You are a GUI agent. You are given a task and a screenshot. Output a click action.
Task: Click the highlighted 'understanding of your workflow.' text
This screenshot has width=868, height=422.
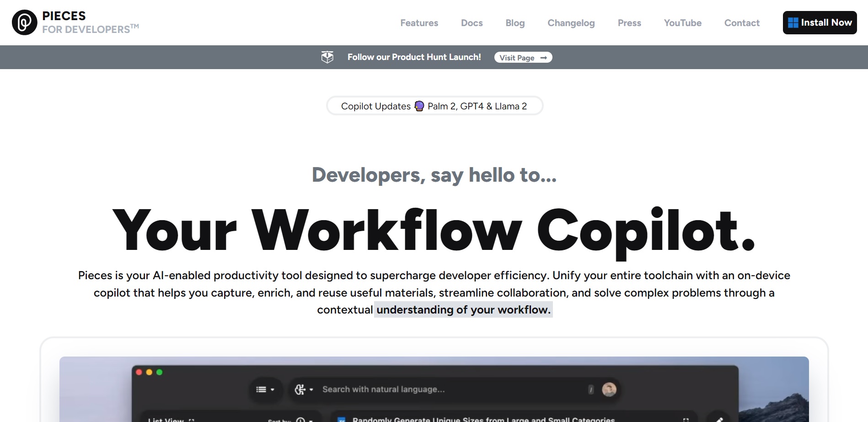pyautogui.click(x=463, y=310)
